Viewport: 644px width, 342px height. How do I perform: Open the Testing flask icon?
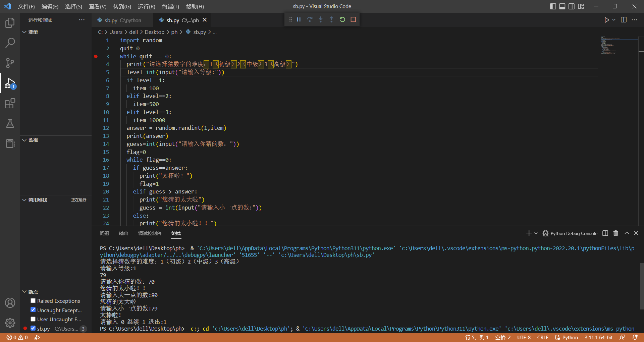point(10,123)
